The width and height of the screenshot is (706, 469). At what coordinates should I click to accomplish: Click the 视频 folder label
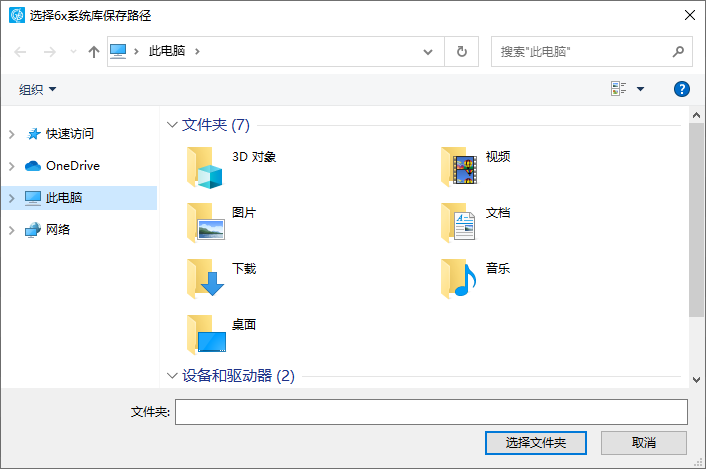point(498,157)
